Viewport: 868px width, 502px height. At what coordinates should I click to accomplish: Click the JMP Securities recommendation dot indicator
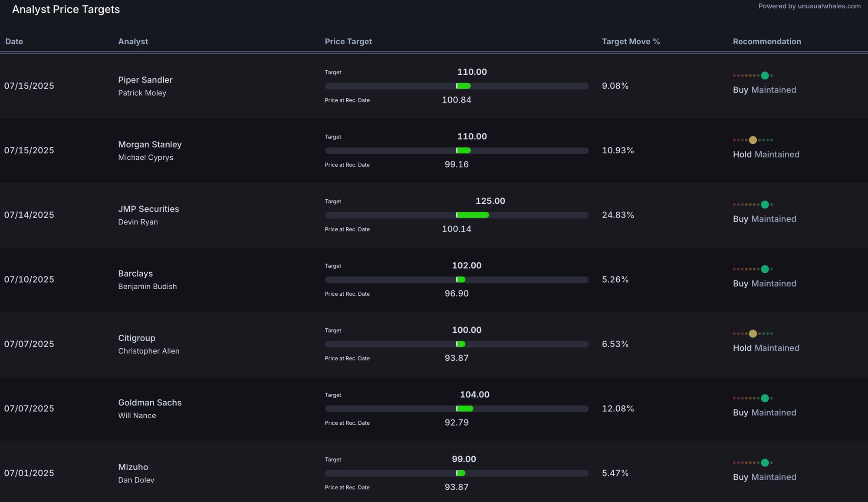pyautogui.click(x=753, y=205)
